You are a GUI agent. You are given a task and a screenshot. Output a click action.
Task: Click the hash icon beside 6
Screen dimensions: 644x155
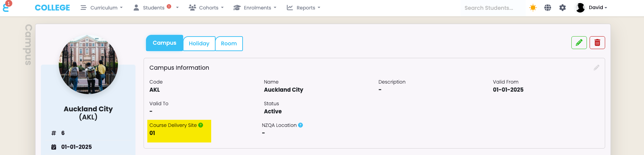[53, 133]
